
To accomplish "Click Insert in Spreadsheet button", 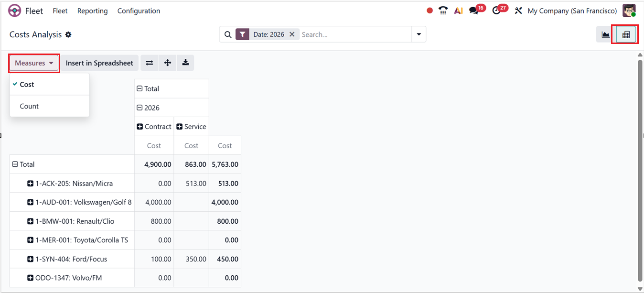I will coord(99,63).
